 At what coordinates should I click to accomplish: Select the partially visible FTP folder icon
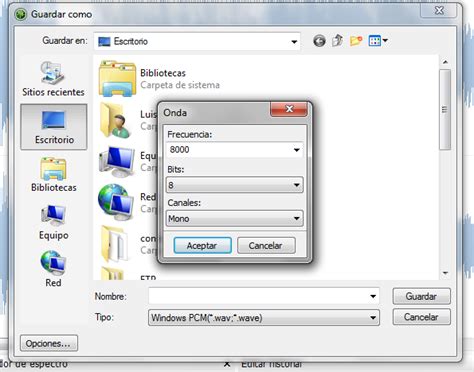112,273
